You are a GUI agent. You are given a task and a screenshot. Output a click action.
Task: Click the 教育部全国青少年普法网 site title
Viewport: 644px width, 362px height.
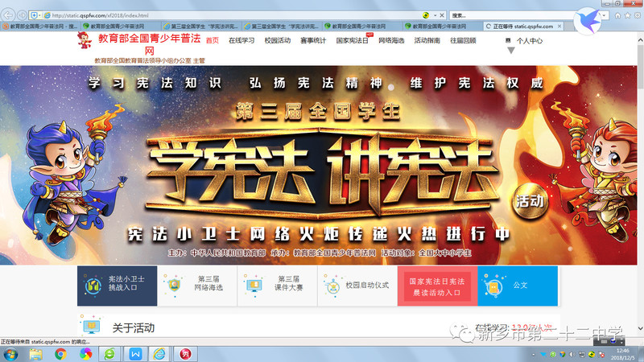pyautogui.click(x=149, y=44)
